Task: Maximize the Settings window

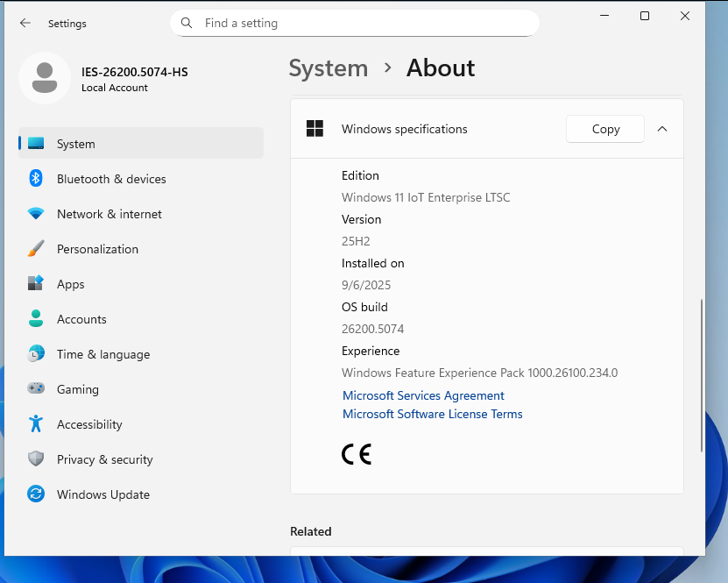Action: point(645,16)
